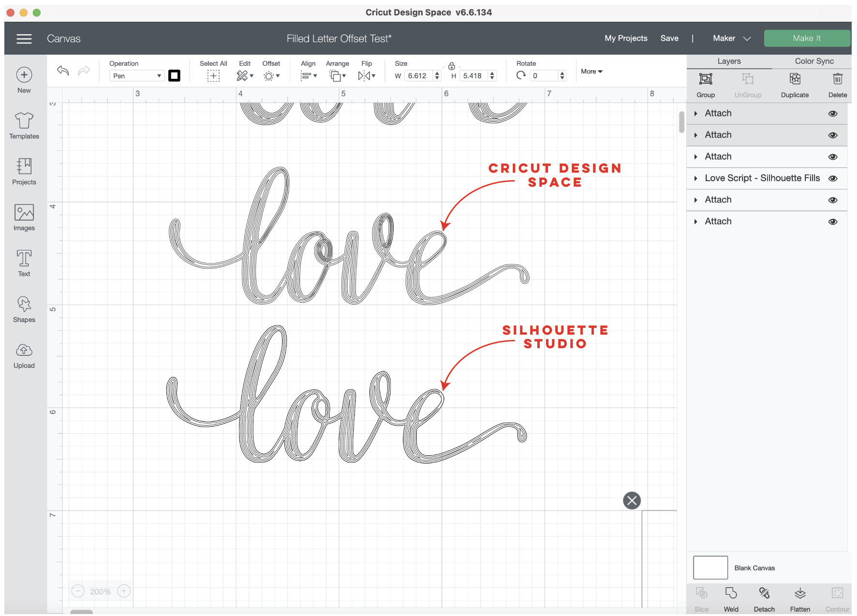Viewport: 857px width, 616px height.
Task: Toggle the size lock icon
Action: (x=451, y=66)
